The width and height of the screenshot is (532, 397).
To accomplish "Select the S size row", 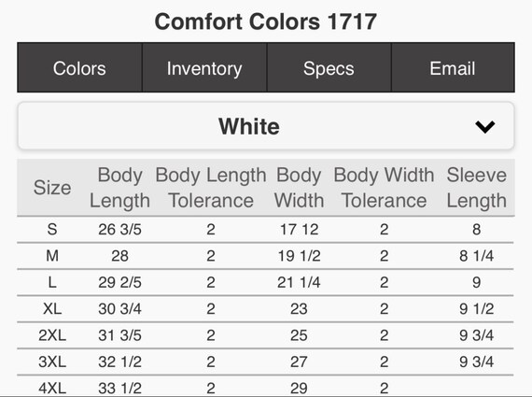I will tap(265, 230).
